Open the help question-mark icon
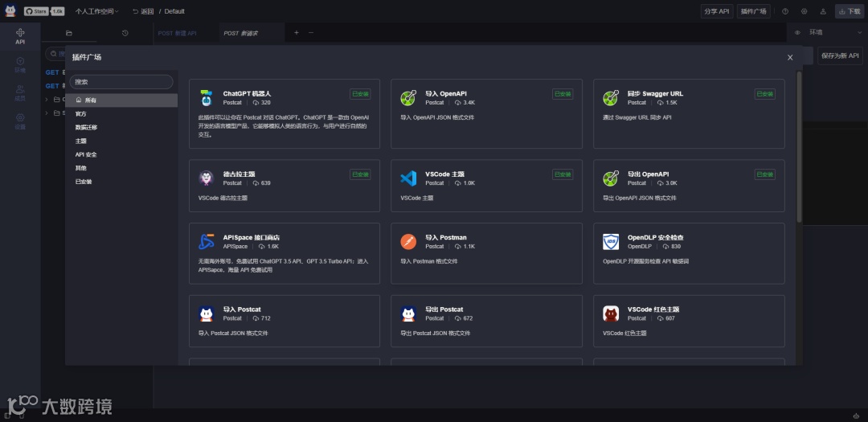Image resolution: width=868 pixels, height=422 pixels. (785, 11)
